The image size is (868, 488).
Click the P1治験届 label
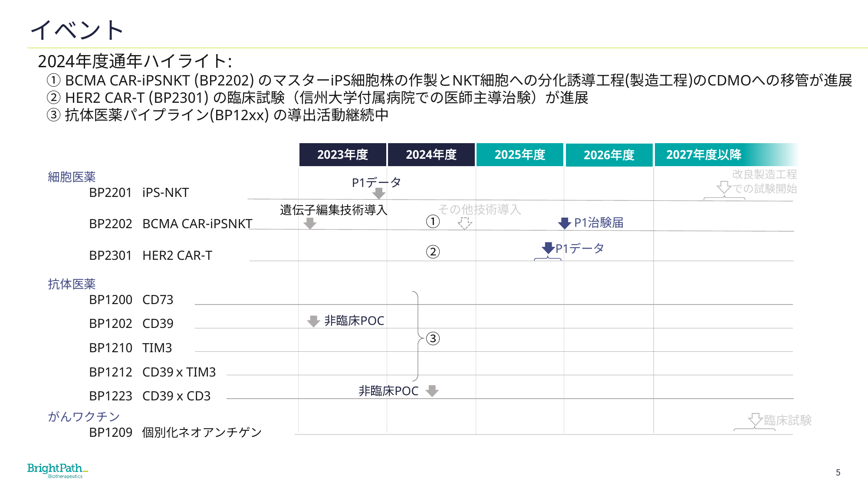[x=599, y=223]
